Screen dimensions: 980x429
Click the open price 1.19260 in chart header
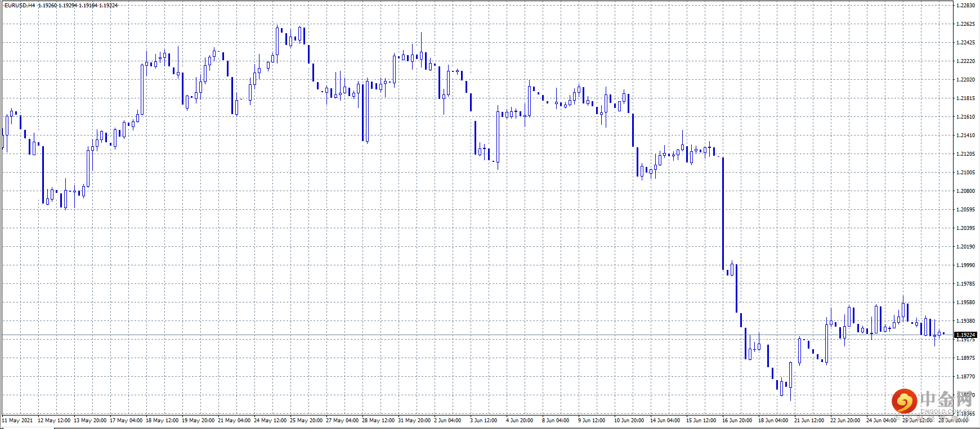click(x=47, y=5)
